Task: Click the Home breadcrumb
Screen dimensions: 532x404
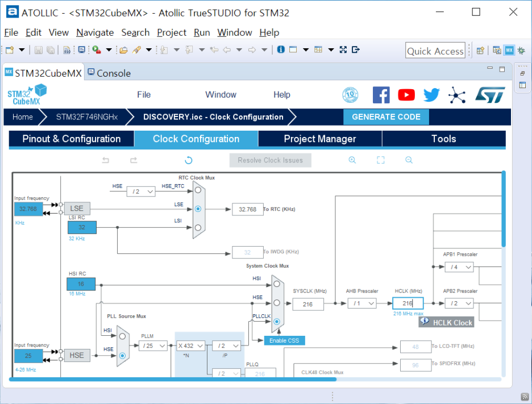Action: [x=23, y=117]
